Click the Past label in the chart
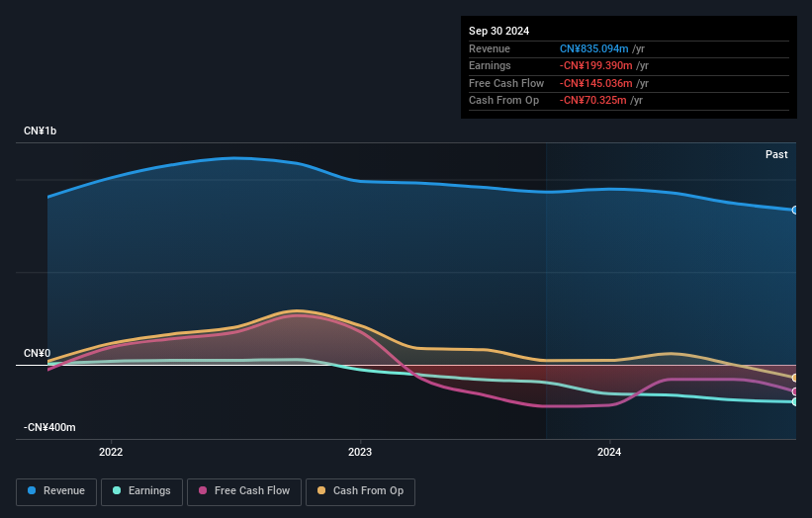Screen dimensions: 812x518 click(x=776, y=155)
